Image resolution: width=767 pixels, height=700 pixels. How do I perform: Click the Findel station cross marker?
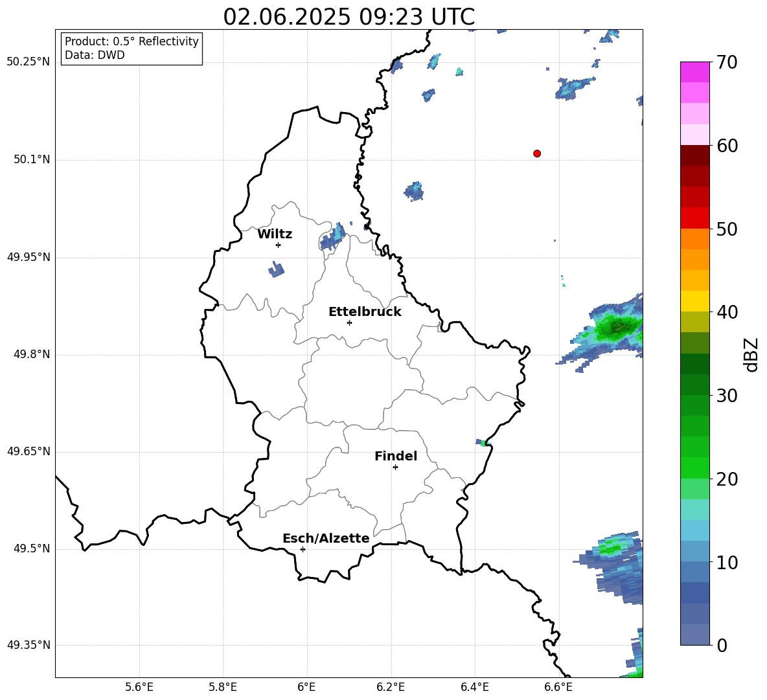(x=395, y=468)
